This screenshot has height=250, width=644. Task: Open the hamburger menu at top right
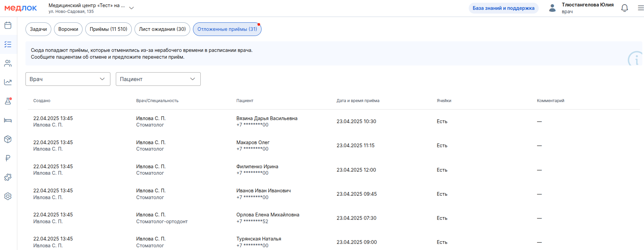[640, 8]
